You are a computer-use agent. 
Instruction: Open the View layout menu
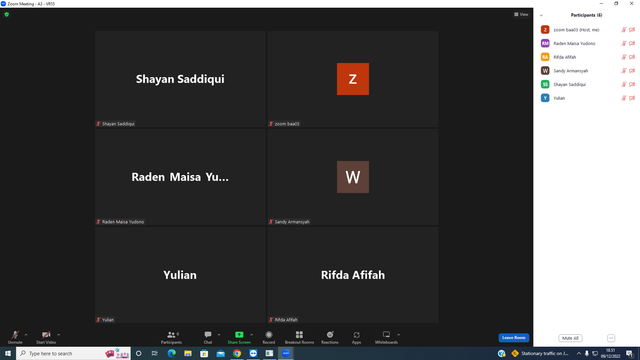pos(521,14)
